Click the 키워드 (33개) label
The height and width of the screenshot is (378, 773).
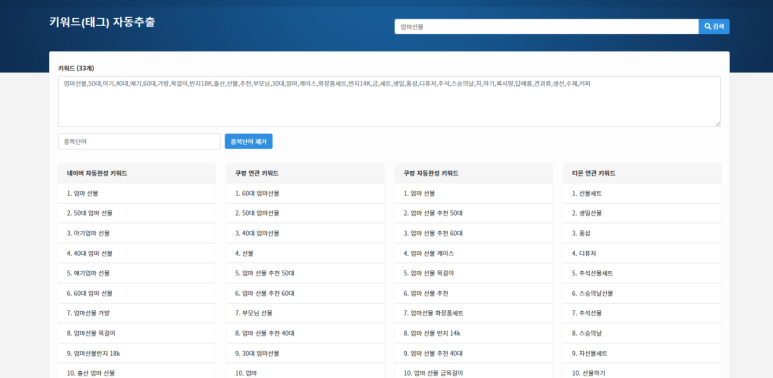[x=76, y=68]
